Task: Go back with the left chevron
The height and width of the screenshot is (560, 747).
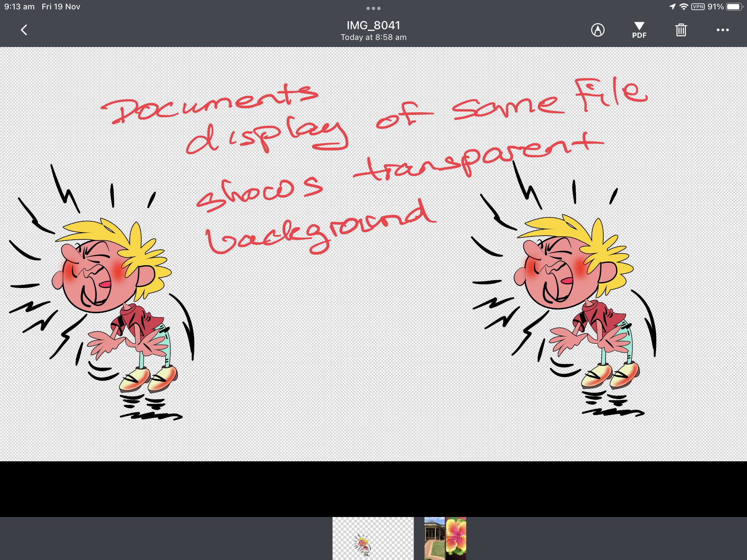Action: pyautogui.click(x=24, y=30)
